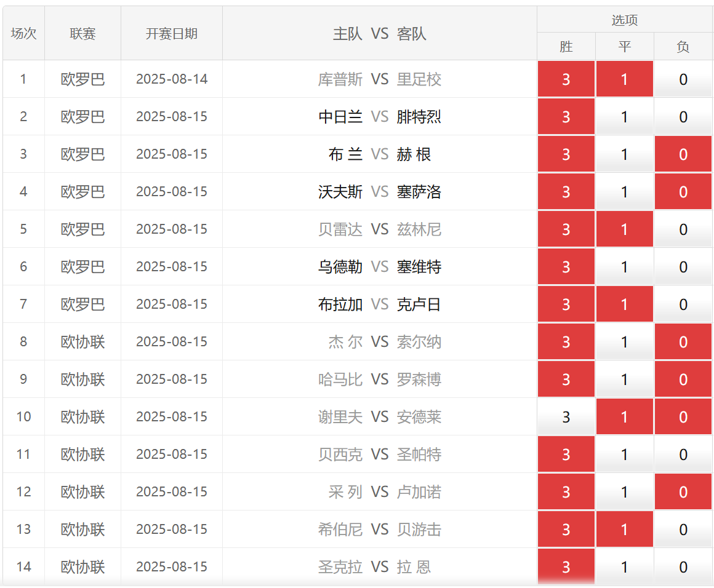This screenshot has height=588, width=714.
Task: Deselect draw option 1 for 布拉加 VS 克卢日
Action: pos(624,304)
